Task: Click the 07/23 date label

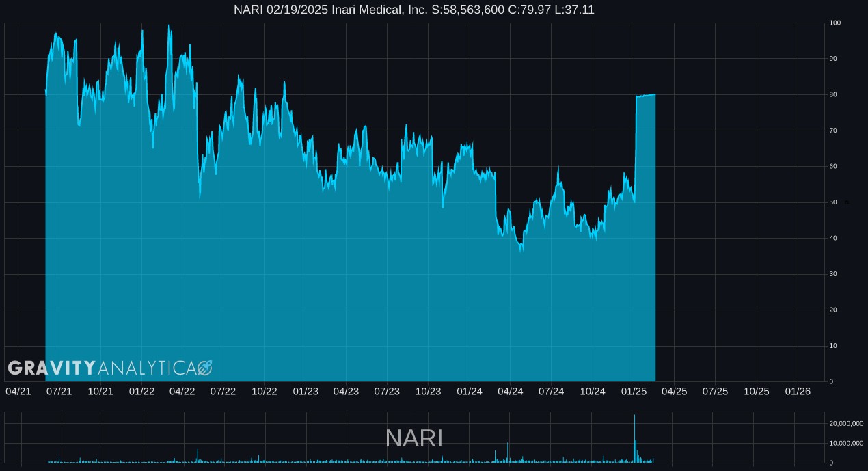Action: coord(388,391)
